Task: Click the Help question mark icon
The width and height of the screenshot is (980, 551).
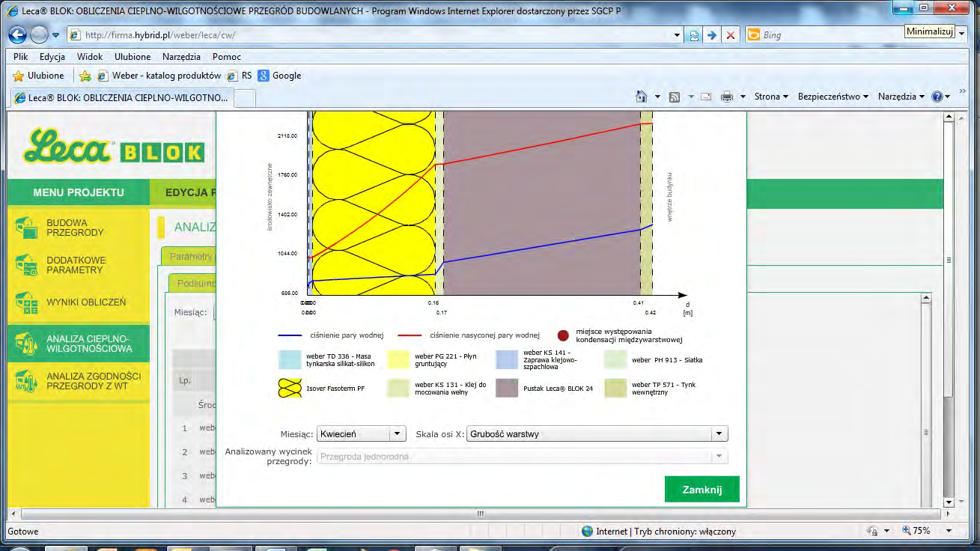Action: click(x=936, y=97)
